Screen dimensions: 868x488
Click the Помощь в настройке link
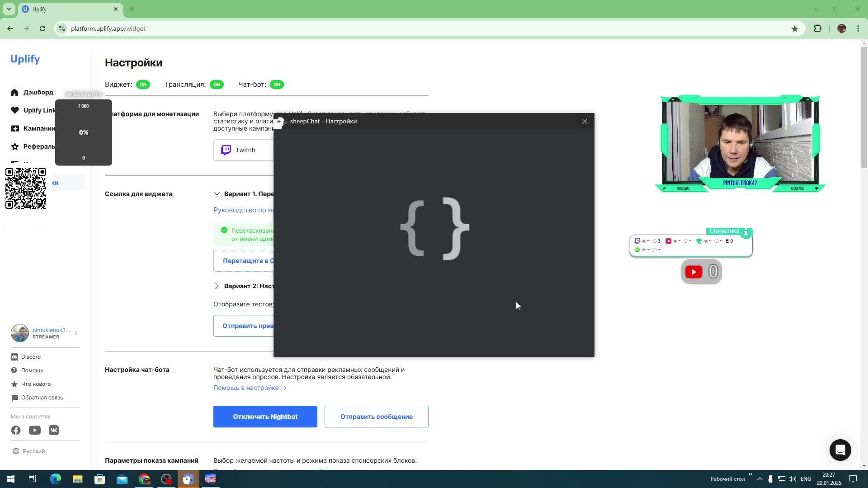coord(250,388)
